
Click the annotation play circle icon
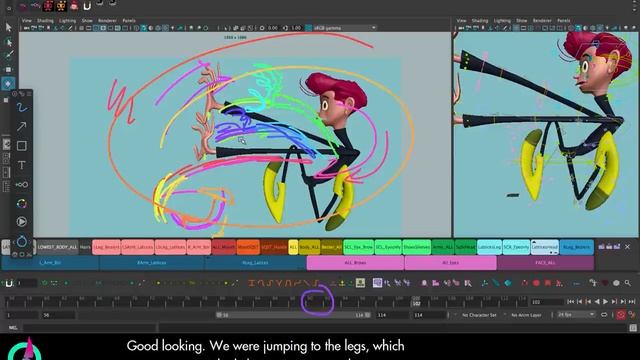coord(22,222)
